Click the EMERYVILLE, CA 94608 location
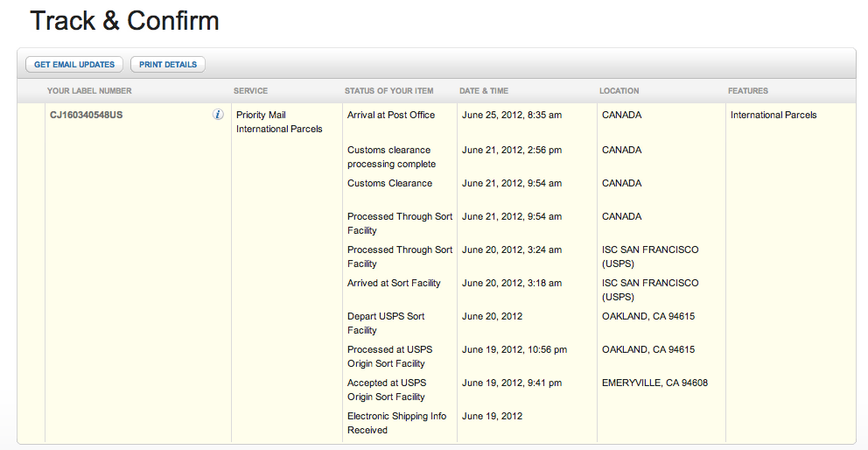868x450 pixels. (654, 383)
